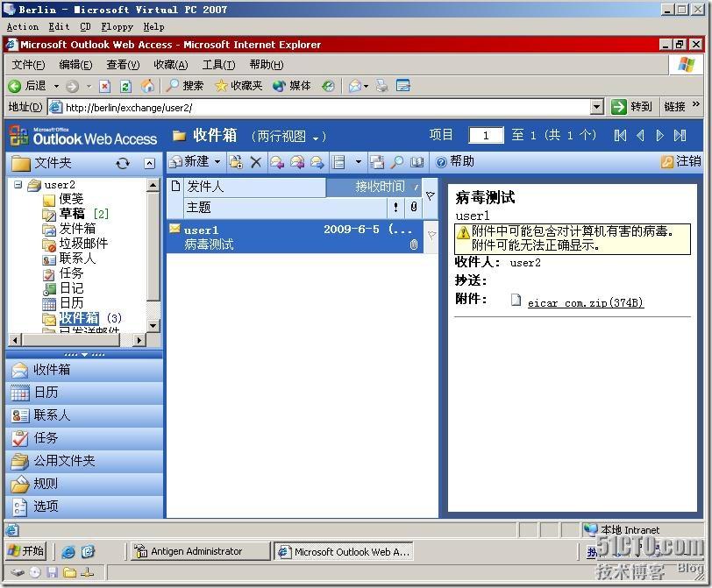The width and height of the screenshot is (712, 588).
Task: Click the Move/Copy to folder icon
Action: 236,162
